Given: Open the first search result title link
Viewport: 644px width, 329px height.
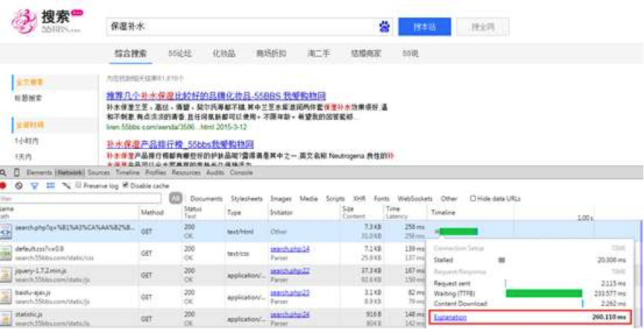Looking at the screenshot, I should (x=216, y=96).
